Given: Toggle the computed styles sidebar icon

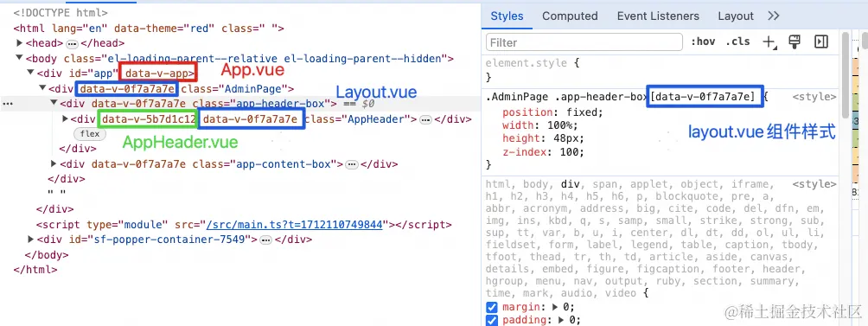Looking at the screenshot, I should [821, 42].
